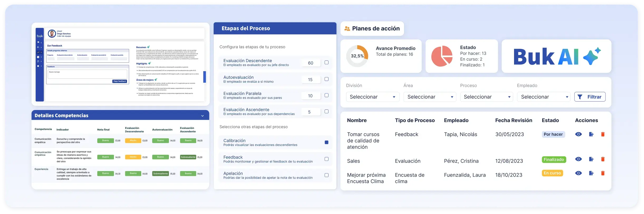Expand the chevron beside clock sidebar icon
The image size is (644, 214).
pos(41,57)
